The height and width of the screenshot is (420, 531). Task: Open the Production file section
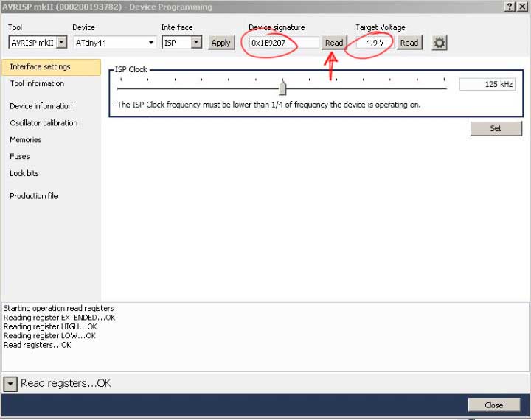(33, 196)
